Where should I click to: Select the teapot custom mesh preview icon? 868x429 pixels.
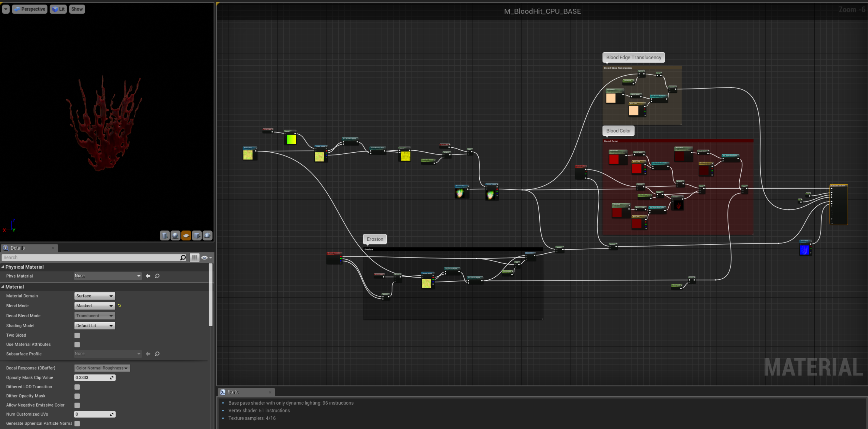(208, 235)
